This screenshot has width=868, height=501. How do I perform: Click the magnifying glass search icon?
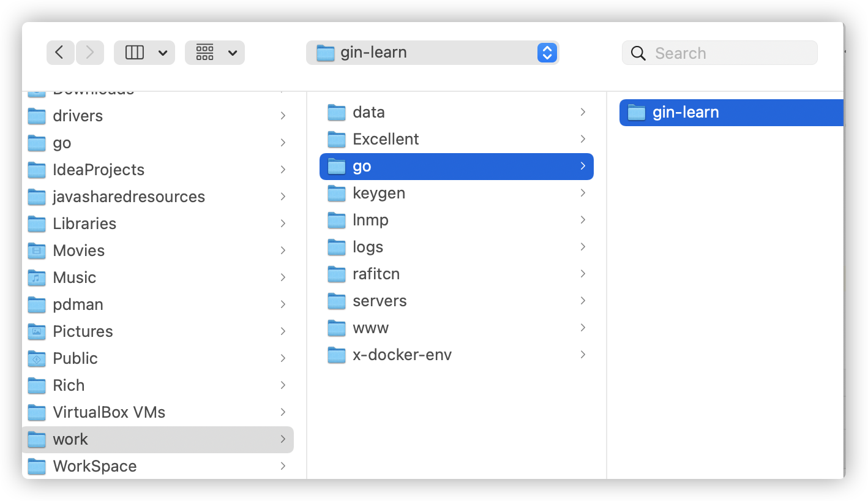click(638, 53)
